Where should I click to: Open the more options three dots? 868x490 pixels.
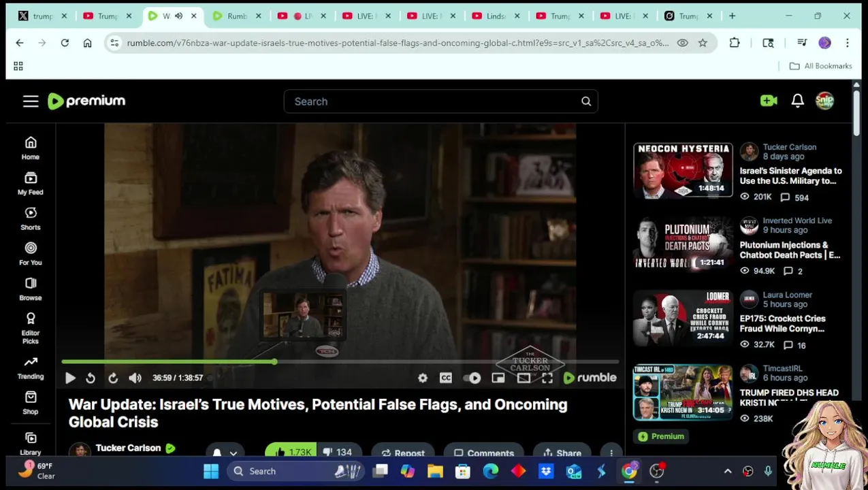point(611,453)
